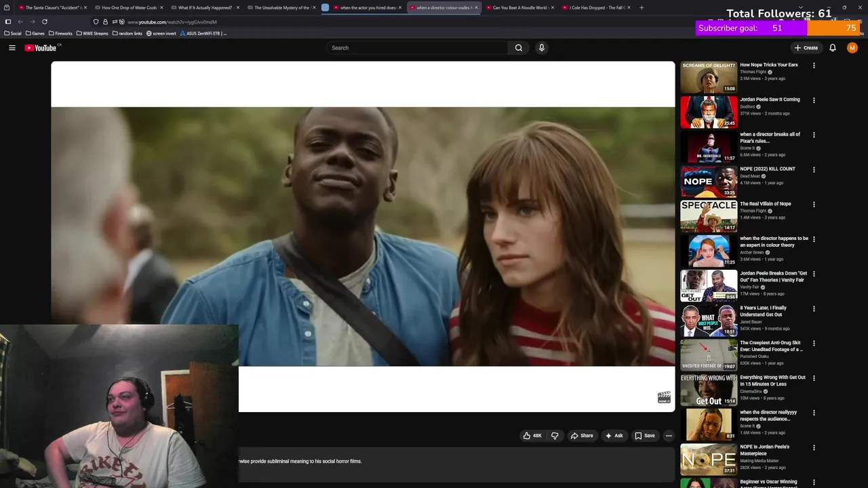
Task: Click the Create button
Action: coord(806,47)
